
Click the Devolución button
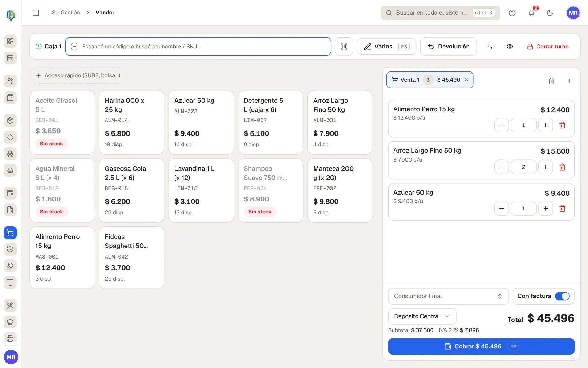pos(448,47)
